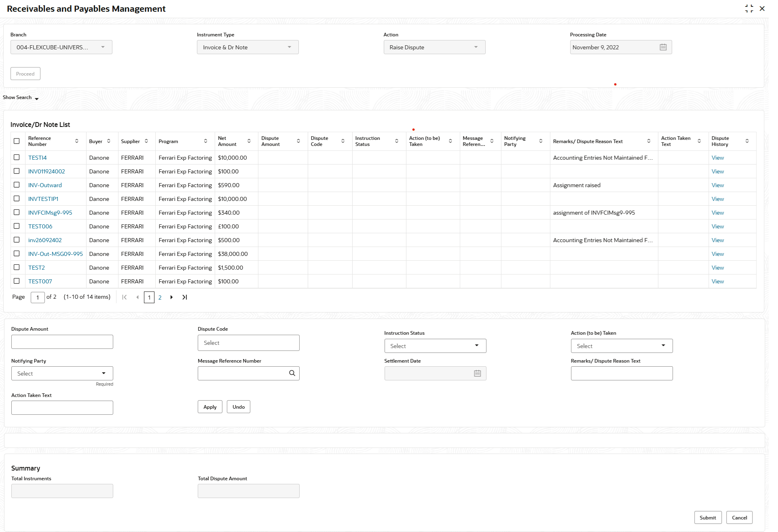Go to page 2 of the list
This screenshot has height=532, width=778.
(x=160, y=297)
